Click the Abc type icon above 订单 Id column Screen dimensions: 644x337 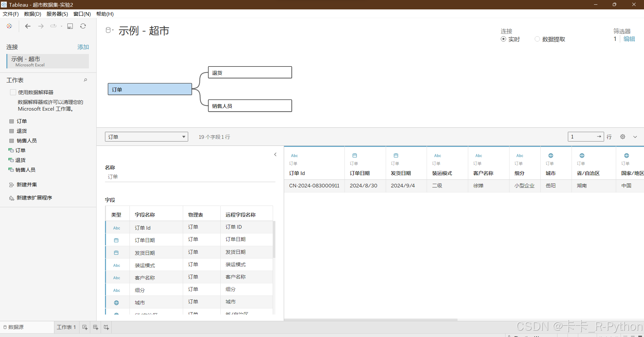(x=294, y=156)
